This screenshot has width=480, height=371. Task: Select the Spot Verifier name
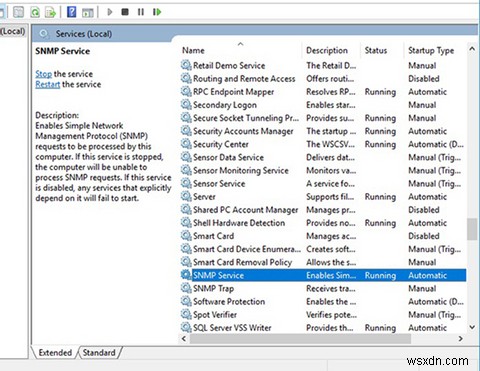click(215, 315)
